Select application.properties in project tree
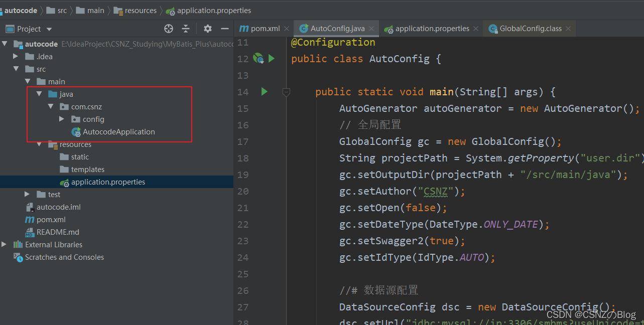The image size is (644, 325). click(x=108, y=182)
